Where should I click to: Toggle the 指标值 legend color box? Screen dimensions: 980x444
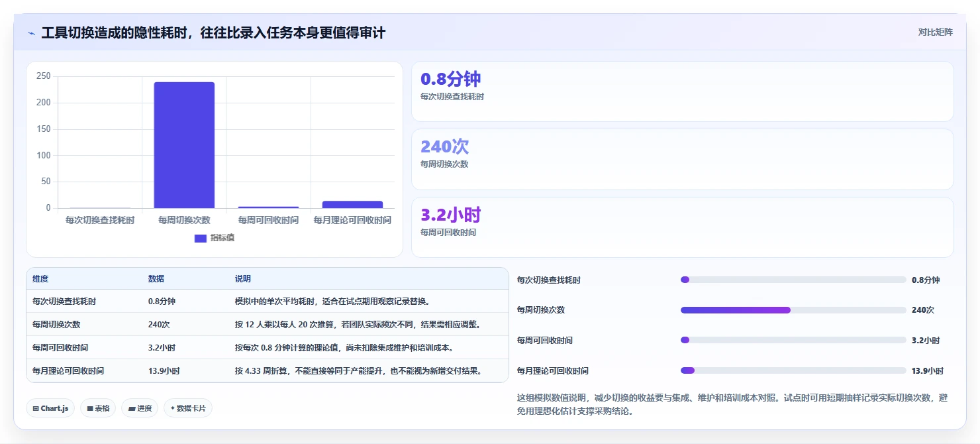pos(201,239)
